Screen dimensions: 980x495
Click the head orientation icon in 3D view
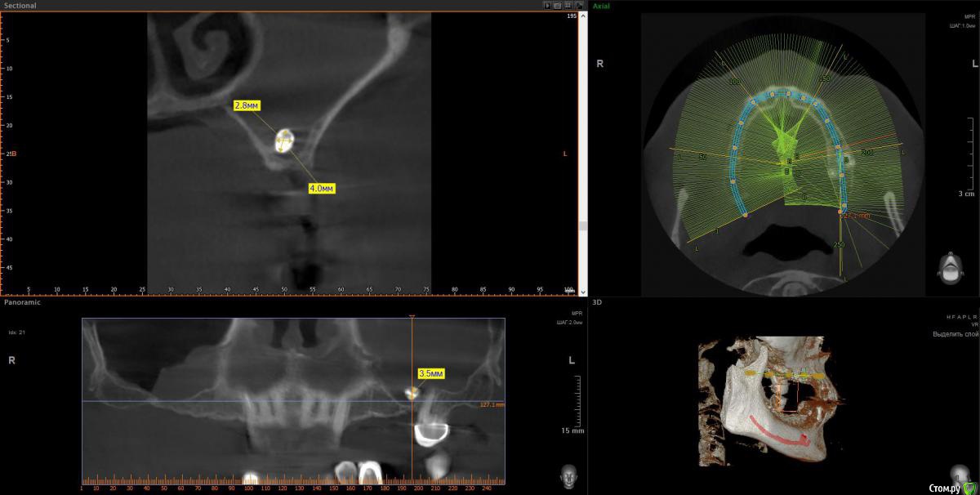(x=958, y=474)
